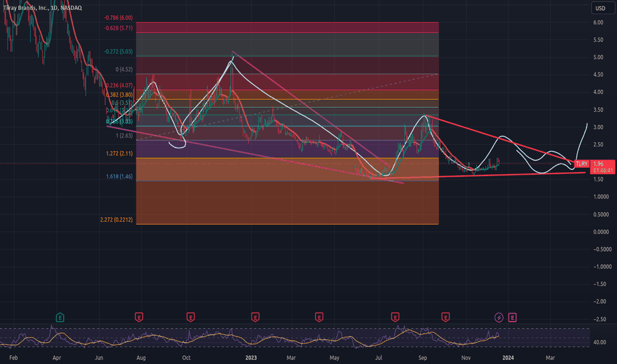Select the 0 (4.52) Fibonacci level label
The image size is (617, 364).
tap(124, 69)
